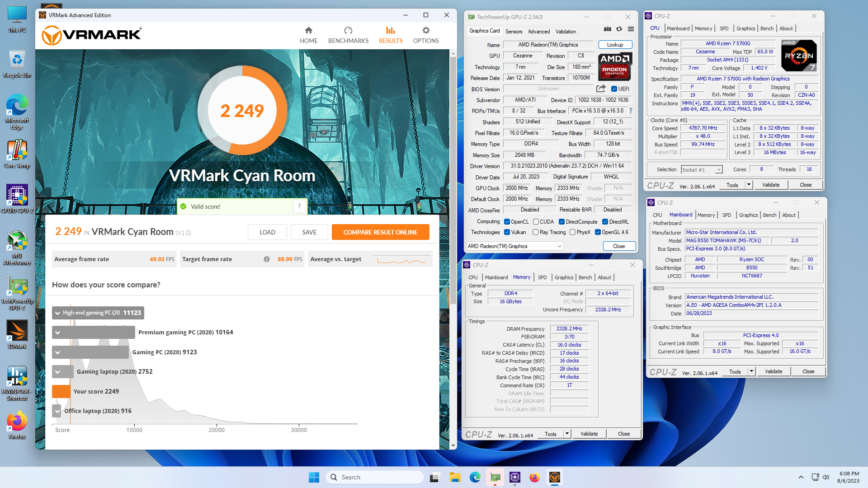The height and width of the screenshot is (488, 868).
Task: Toggle OpenGL 4.6 checkbox
Action: [598, 232]
